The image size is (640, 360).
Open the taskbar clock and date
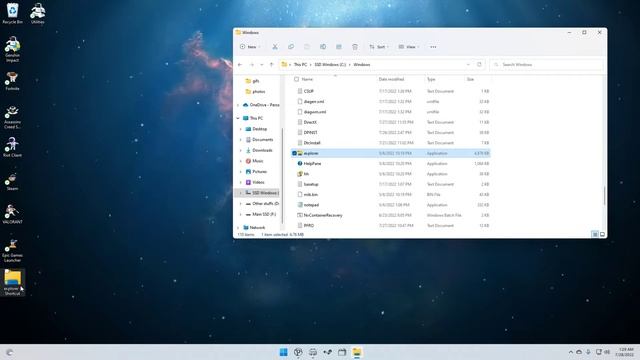pos(624,352)
